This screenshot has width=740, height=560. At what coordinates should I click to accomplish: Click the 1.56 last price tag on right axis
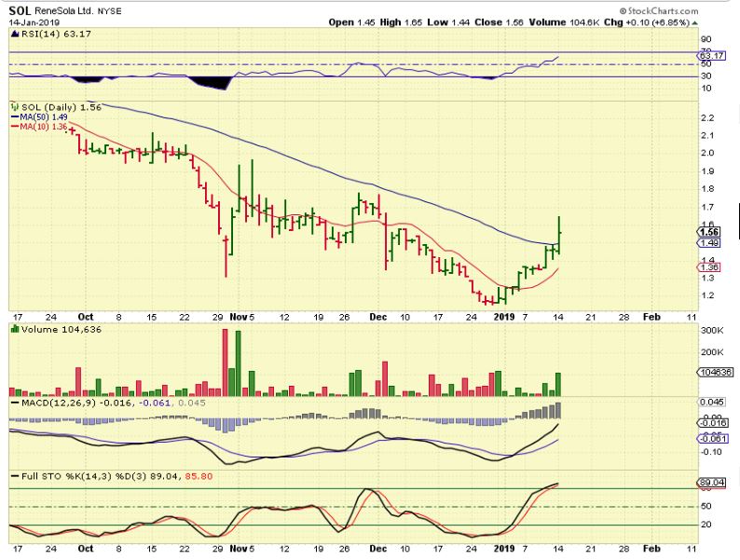(x=709, y=232)
